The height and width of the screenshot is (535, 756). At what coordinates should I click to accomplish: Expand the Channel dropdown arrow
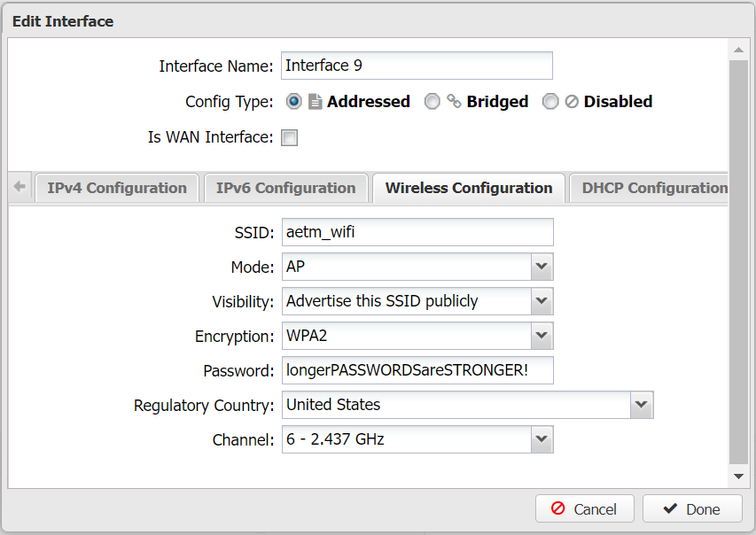pyautogui.click(x=542, y=439)
